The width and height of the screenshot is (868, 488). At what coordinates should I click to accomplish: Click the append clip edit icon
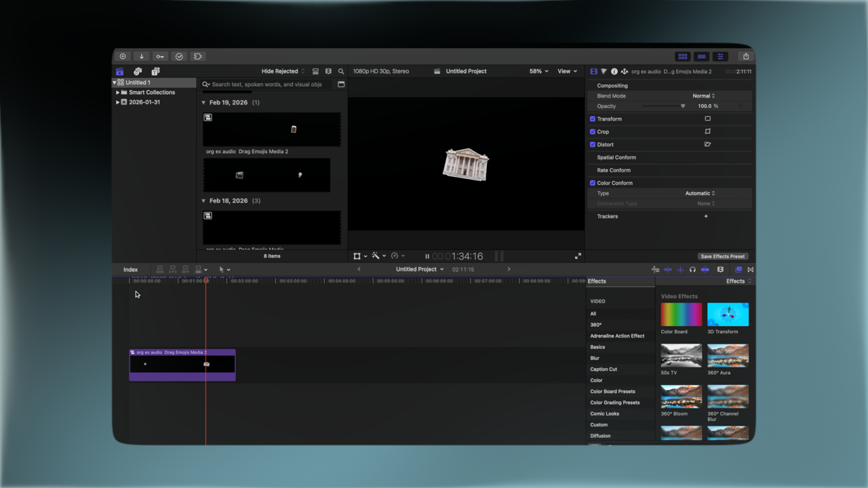tap(185, 270)
